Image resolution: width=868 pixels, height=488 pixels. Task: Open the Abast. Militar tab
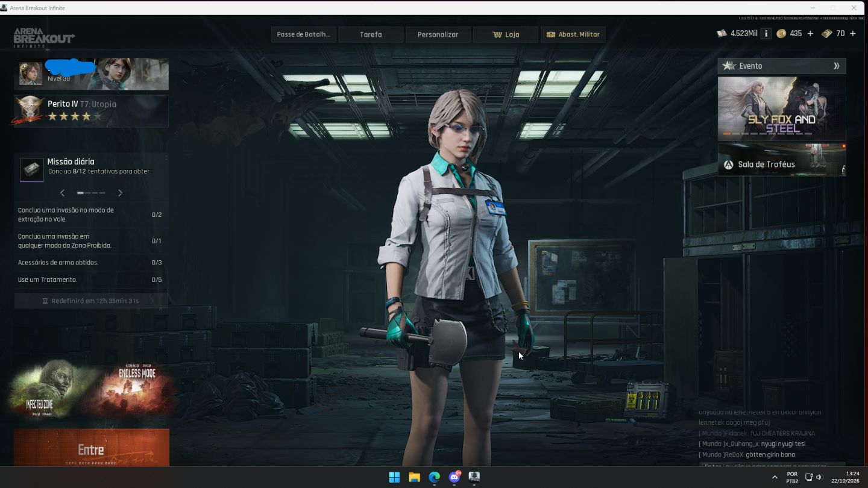point(573,34)
